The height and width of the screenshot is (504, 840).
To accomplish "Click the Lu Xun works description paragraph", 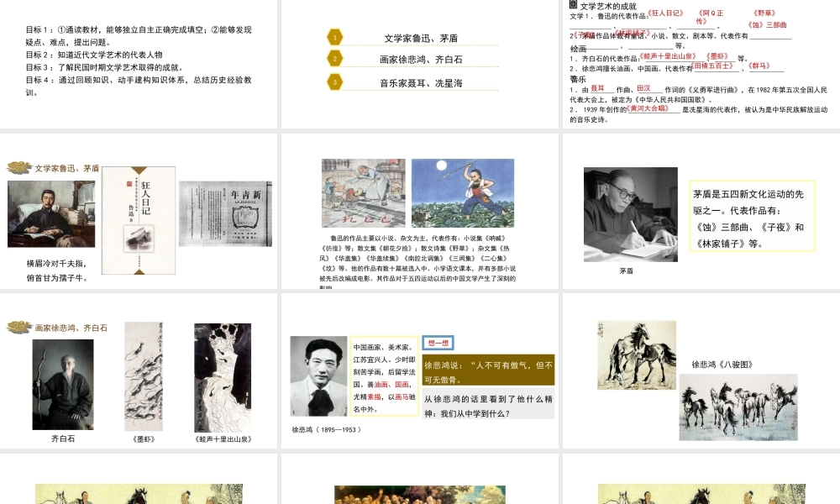I will pos(417,262).
